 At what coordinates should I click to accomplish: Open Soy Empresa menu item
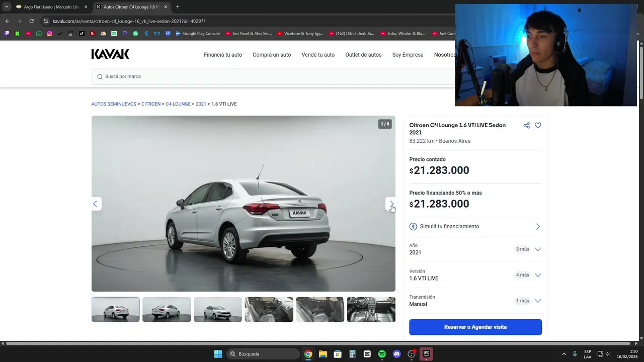408,55
